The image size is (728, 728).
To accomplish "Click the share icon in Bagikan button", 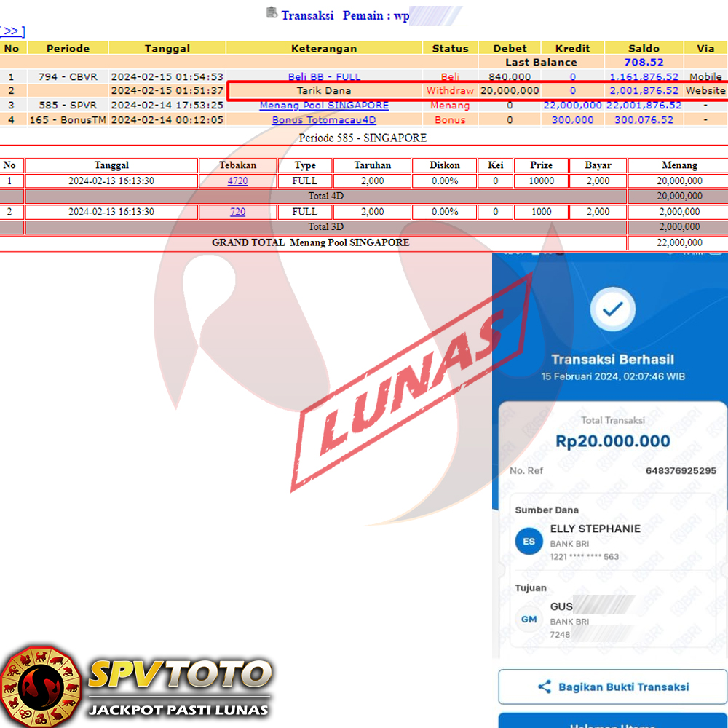I will [x=544, y=687].
